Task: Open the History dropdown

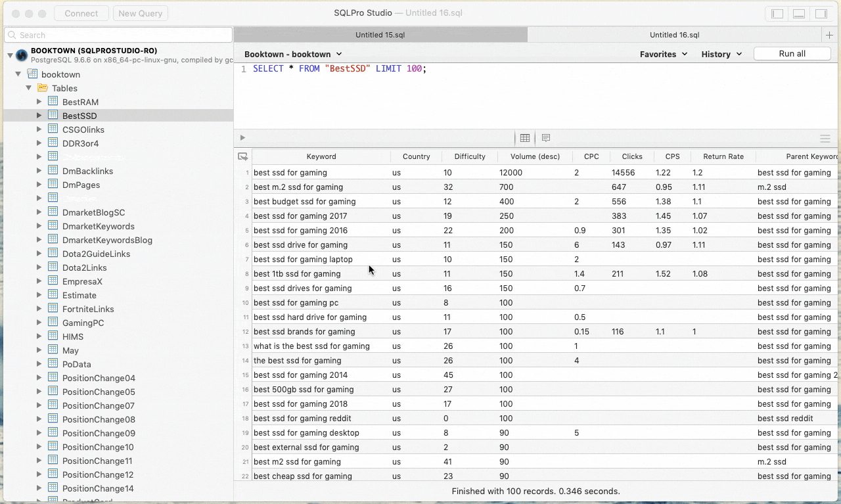Action: (721, 54)
